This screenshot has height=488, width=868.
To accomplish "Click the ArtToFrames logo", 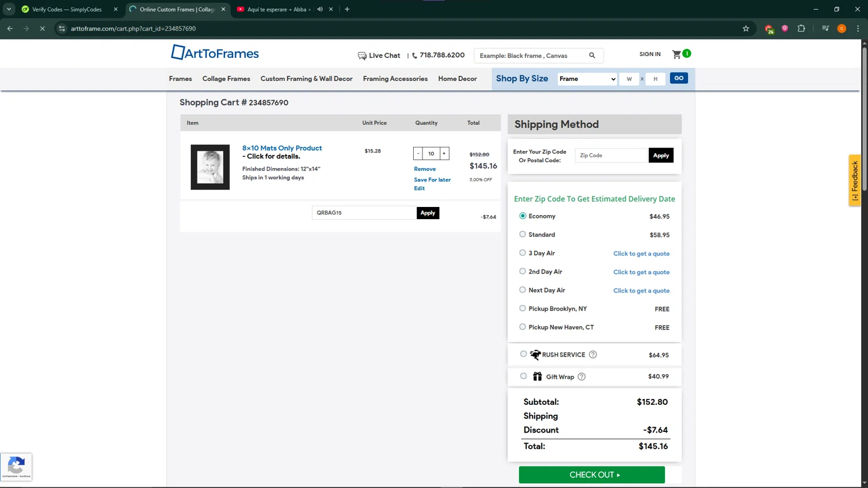I will pos(215,53).
